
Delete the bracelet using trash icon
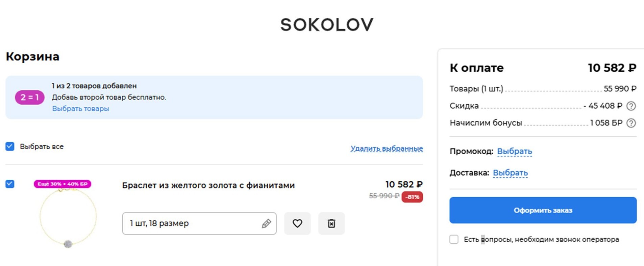click(x=331, y=223)
